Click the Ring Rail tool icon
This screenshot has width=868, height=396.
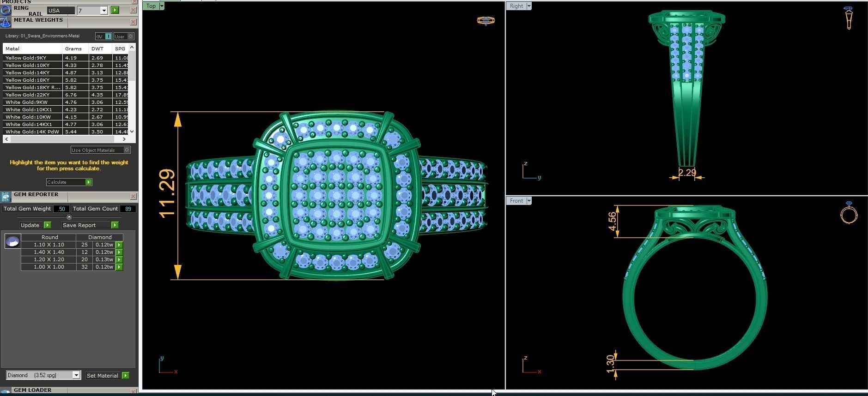(x=6, y=10)
